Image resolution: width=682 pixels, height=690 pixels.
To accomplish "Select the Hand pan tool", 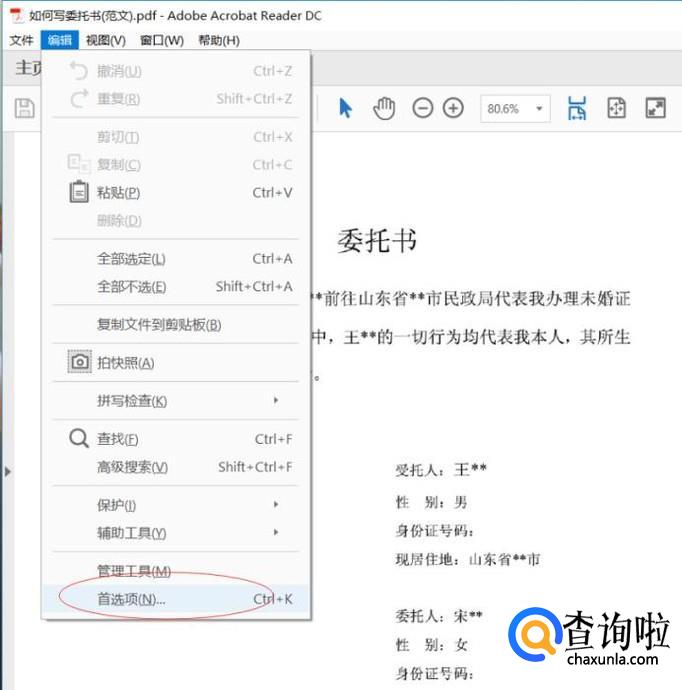I will pyautogui.click(x=384, y=108).
